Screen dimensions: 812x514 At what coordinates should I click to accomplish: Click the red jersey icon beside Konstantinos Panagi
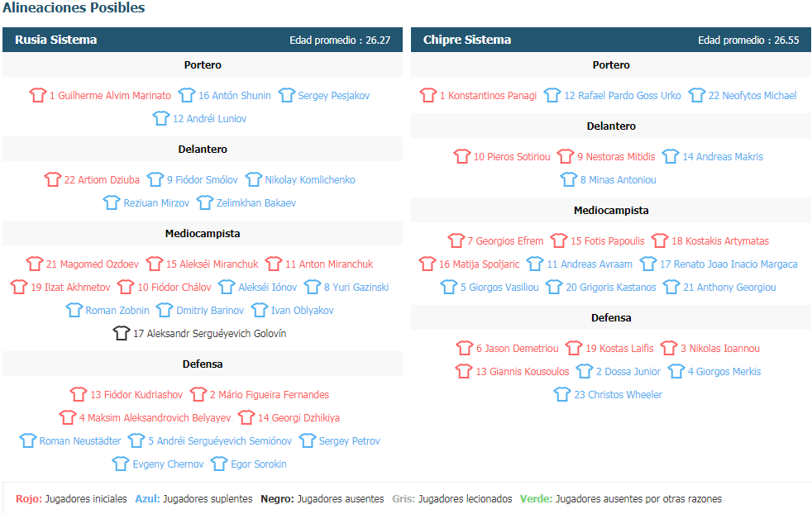427,95
